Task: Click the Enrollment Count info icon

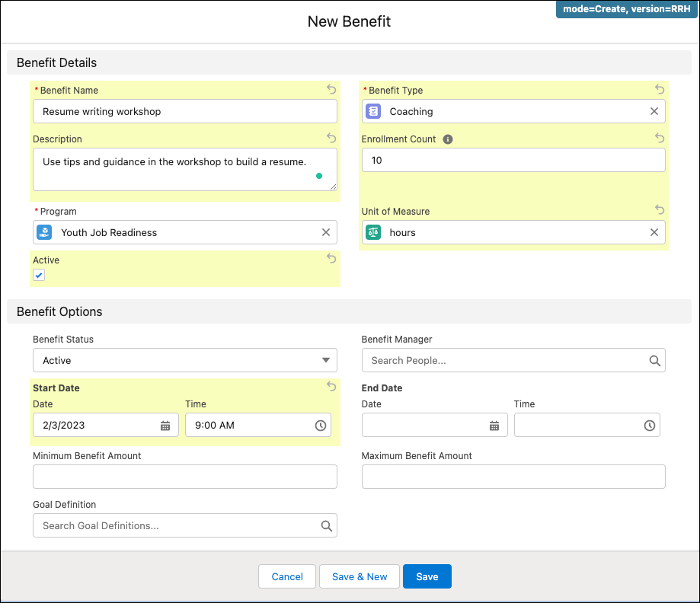Action: click(x=448, y=139)
